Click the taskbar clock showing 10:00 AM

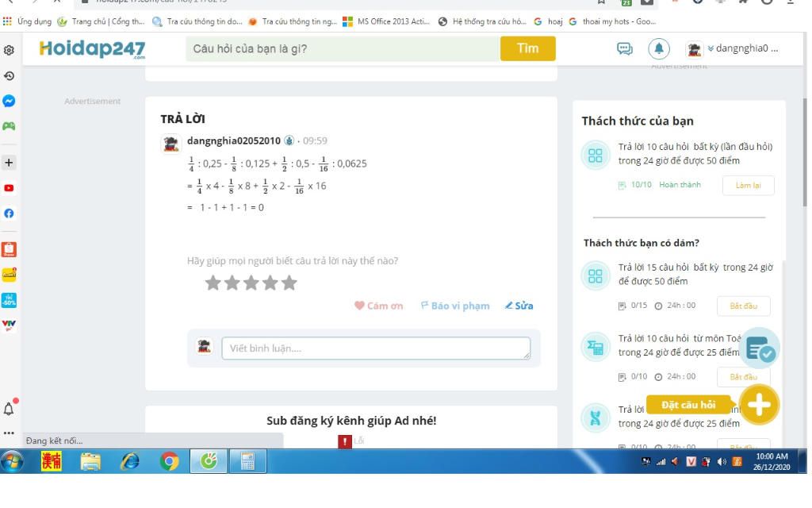(772, 461)
